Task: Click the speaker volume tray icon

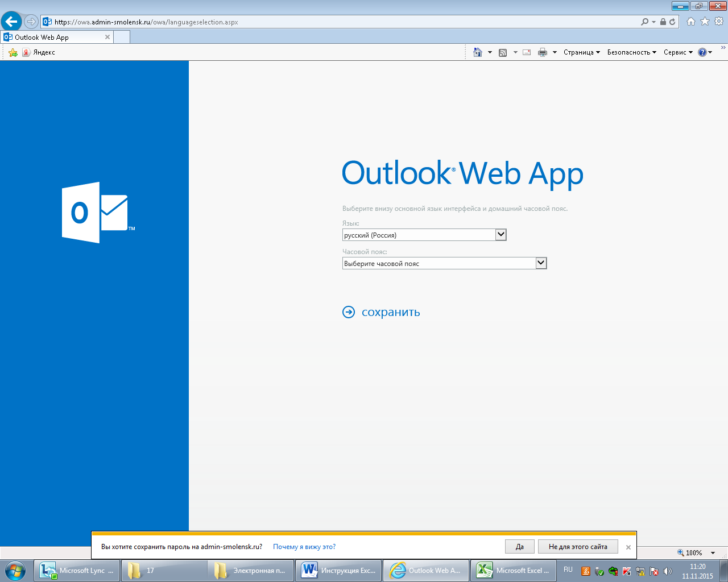Action: [668, 572]
